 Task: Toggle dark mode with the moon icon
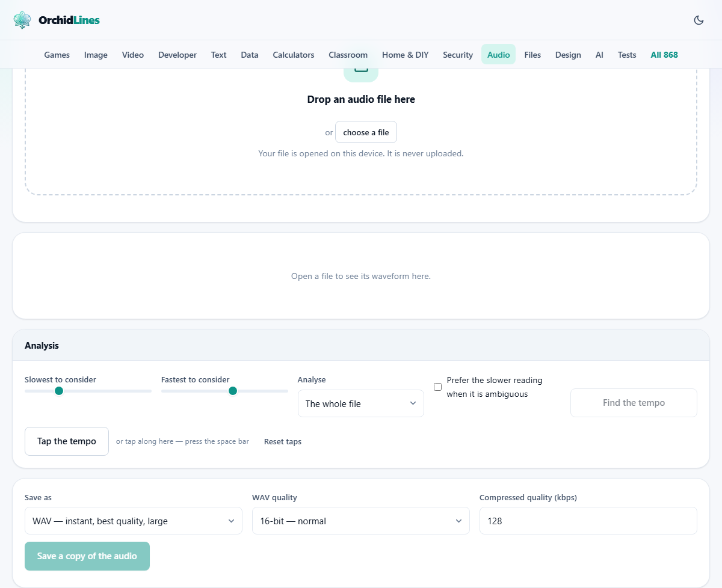click(699, 20)
